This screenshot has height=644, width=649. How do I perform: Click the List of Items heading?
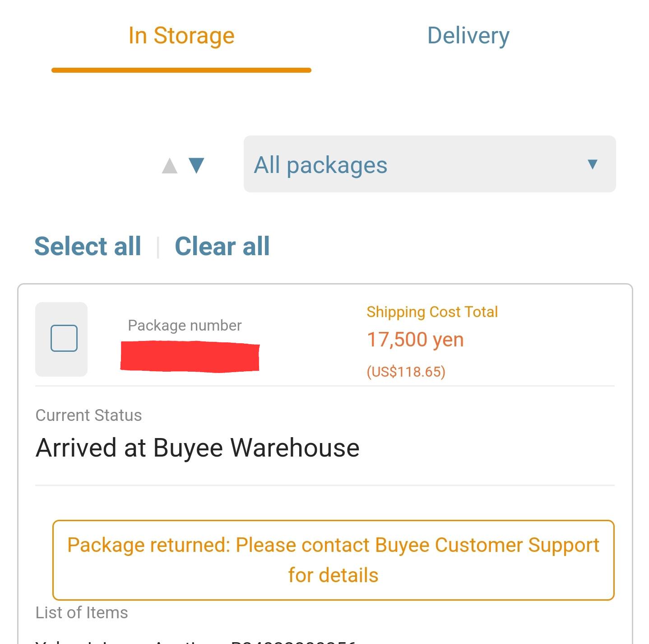pos(82,613)
